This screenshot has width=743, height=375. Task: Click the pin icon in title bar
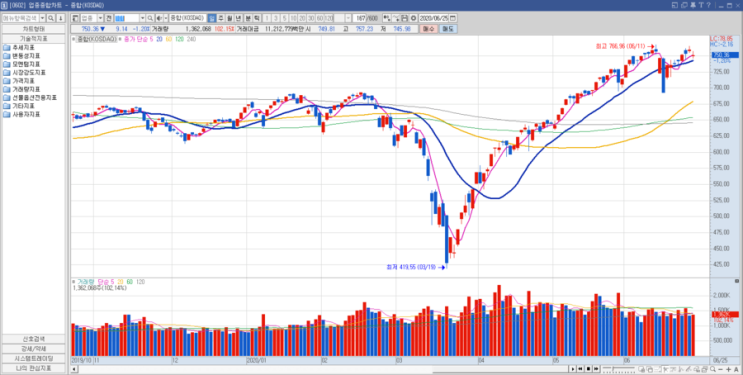(x=693, y=5)
